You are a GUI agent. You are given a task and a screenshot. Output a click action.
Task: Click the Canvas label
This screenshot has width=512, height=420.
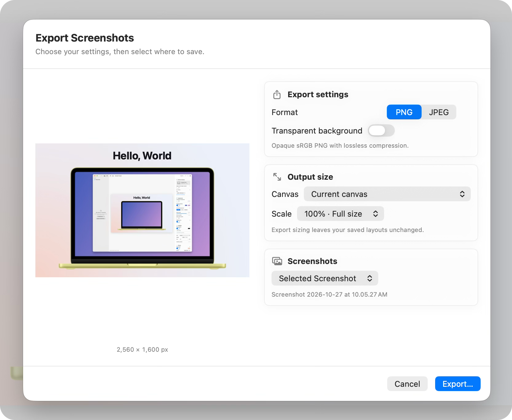click(x=285, y=194)
